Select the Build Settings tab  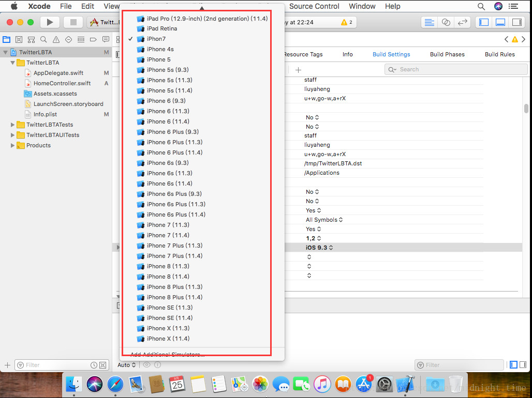pos(391,54)
